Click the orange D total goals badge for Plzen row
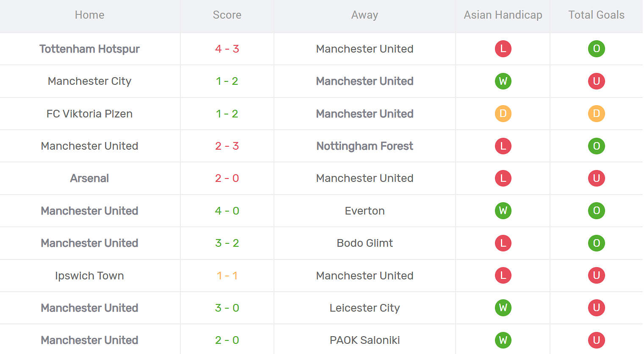 pyautogui.click(x=596, y=114)
